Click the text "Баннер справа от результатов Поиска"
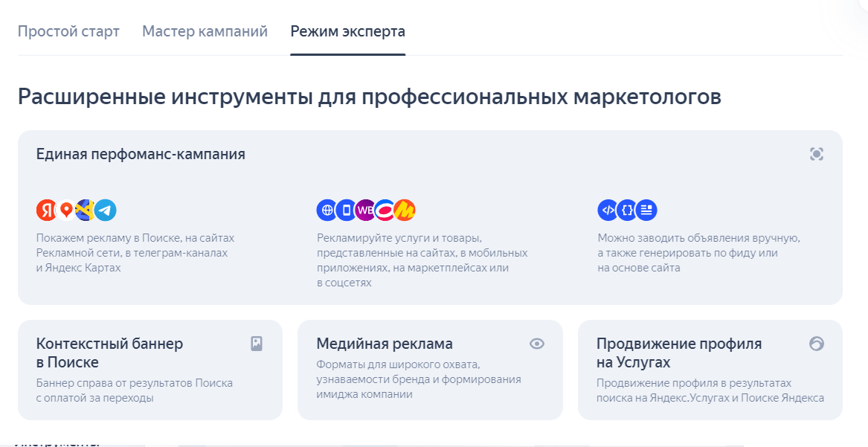Viewport: 868px width, 447px height. [135, 383]
